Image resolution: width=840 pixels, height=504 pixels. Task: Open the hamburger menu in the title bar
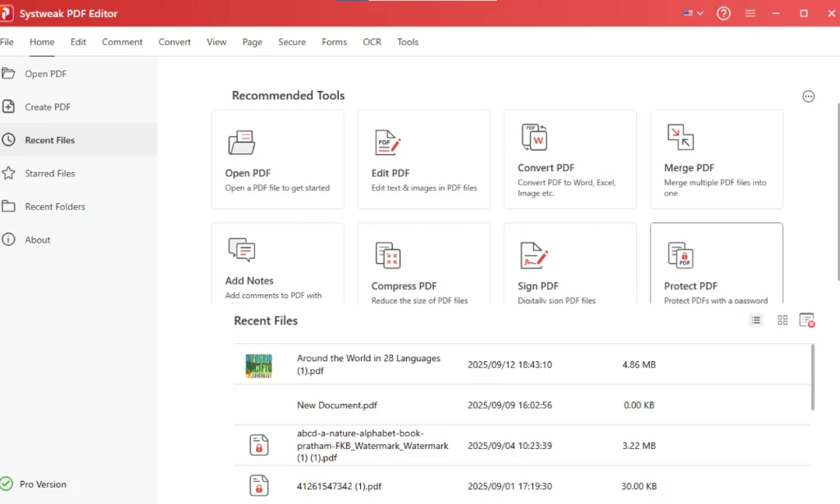pos(750,13)
